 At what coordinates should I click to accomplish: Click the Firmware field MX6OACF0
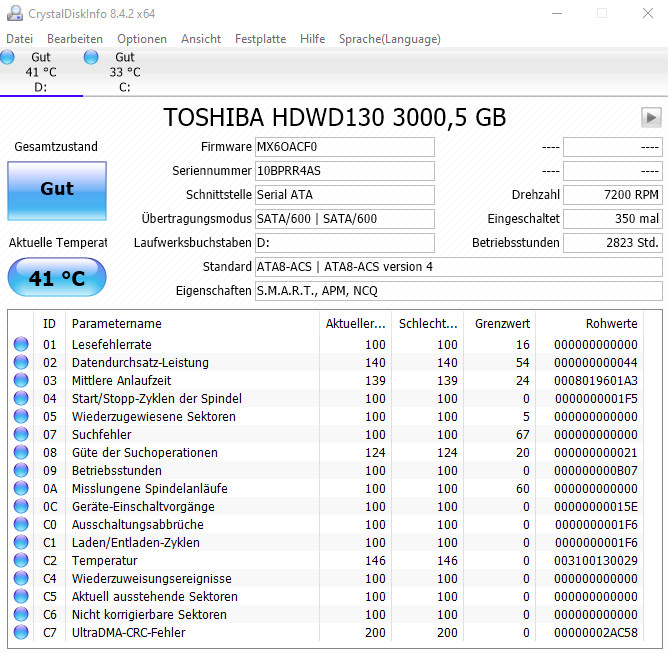click(345, 147)
